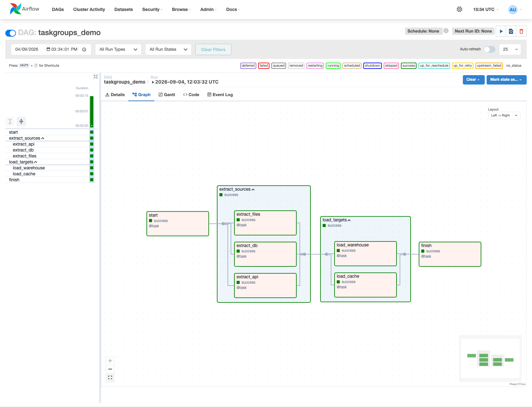This screenshot has width=532, height=407.
Task: Click the calendar icon in the date filter
Action: [49, 49]
